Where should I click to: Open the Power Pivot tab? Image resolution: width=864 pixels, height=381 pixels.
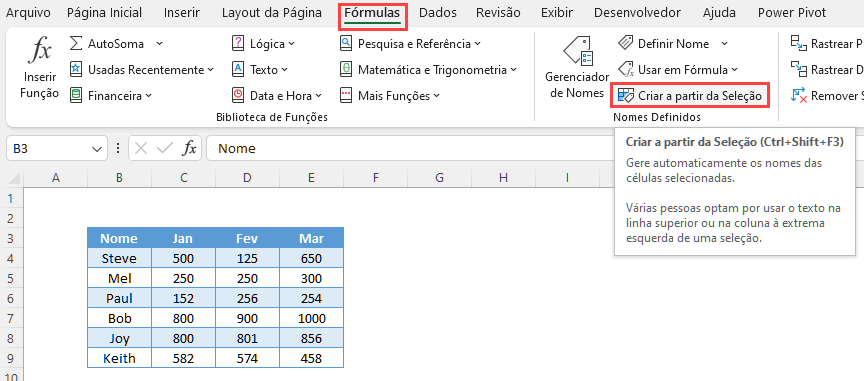pos(792,13)
